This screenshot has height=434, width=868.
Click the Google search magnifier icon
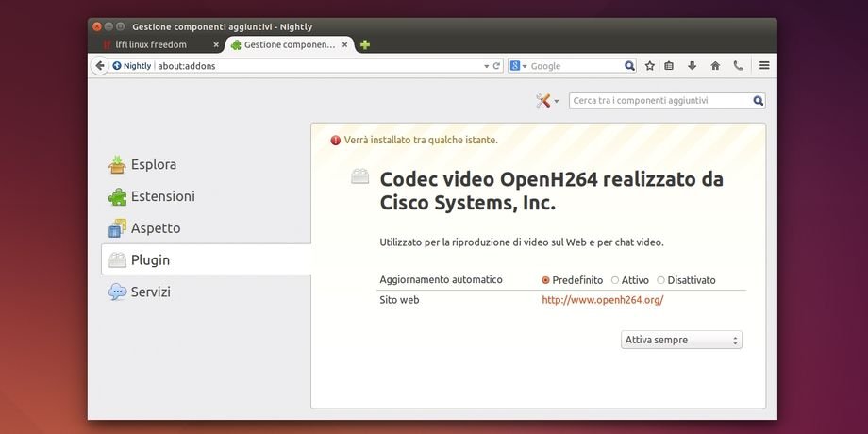pyautogui.click(x=629, y=66)
